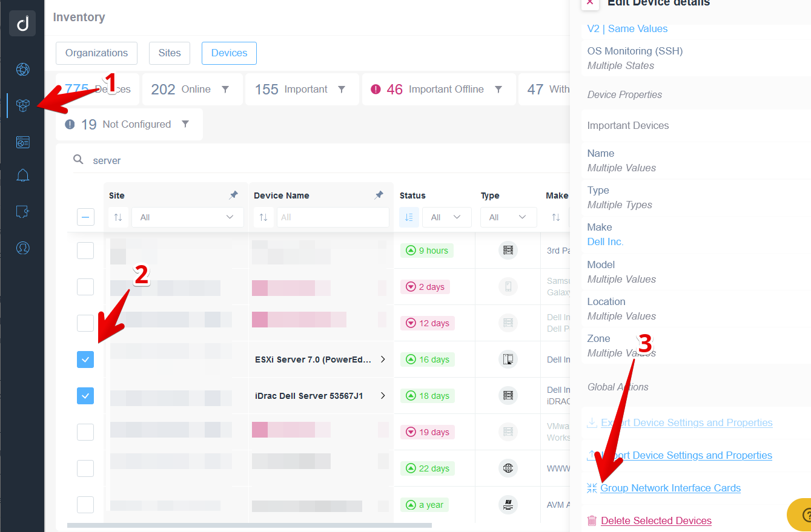Expand iDrac Dell Server 53567J1 row chevron
Viewport: 811px width, 532px height.
click(383, 396)
